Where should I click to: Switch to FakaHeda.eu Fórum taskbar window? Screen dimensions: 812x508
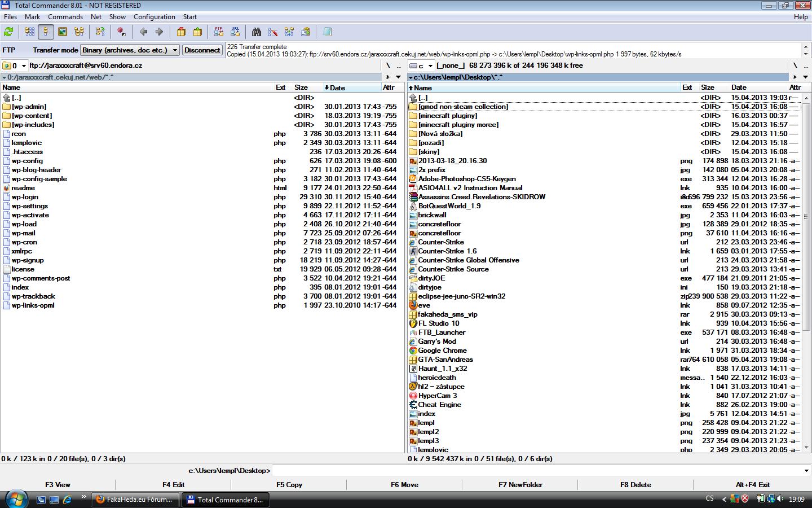click(x=135, y=500)
